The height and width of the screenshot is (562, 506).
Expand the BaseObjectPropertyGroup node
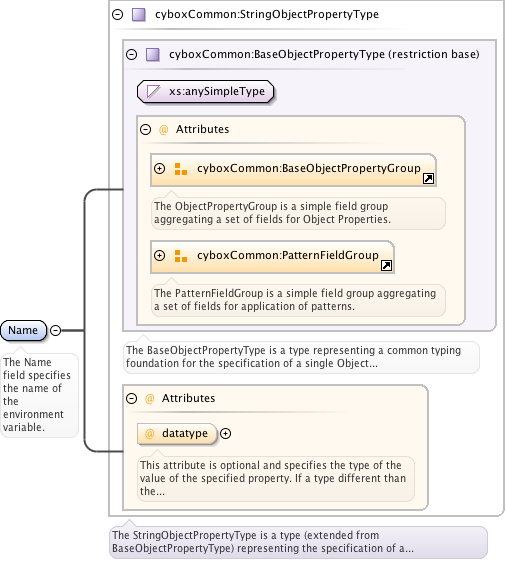(159, 168)
